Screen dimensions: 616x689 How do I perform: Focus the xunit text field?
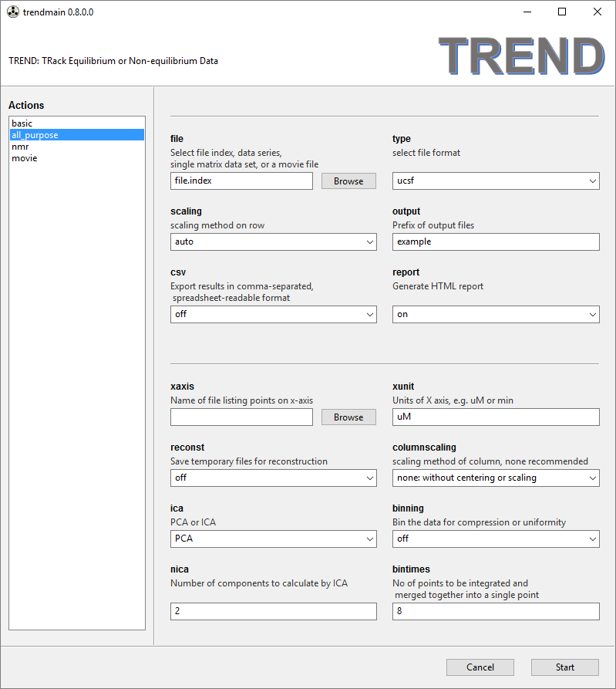click(x=495, y=417)
